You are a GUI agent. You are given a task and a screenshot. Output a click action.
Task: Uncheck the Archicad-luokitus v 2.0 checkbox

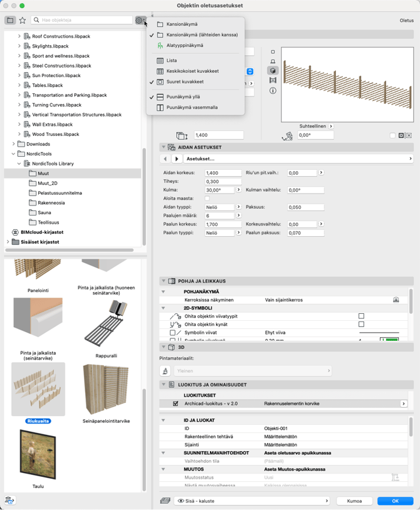(x=176, y=403)
